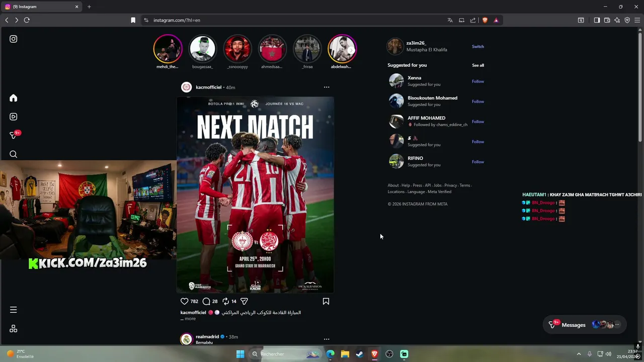Viewport: 644px width, 362px height.
Task: View mehdi_the... story
Action: [168, 49]
